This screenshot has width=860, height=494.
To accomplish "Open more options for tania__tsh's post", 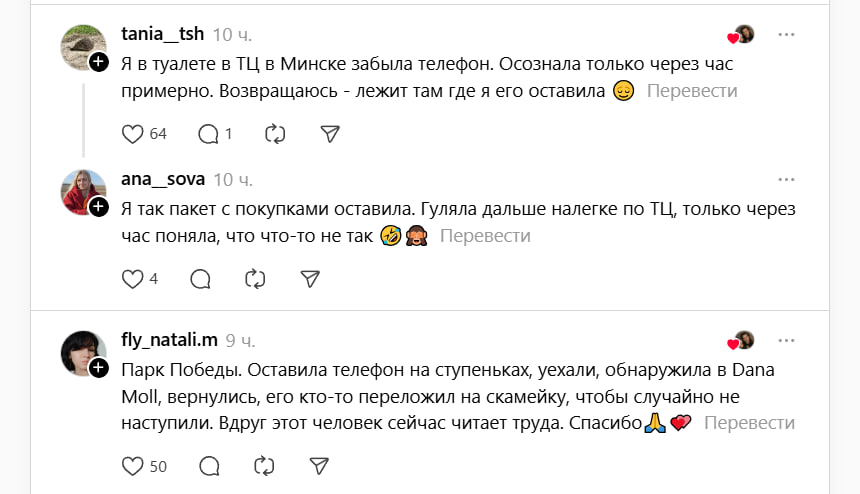I will point(787,35).
